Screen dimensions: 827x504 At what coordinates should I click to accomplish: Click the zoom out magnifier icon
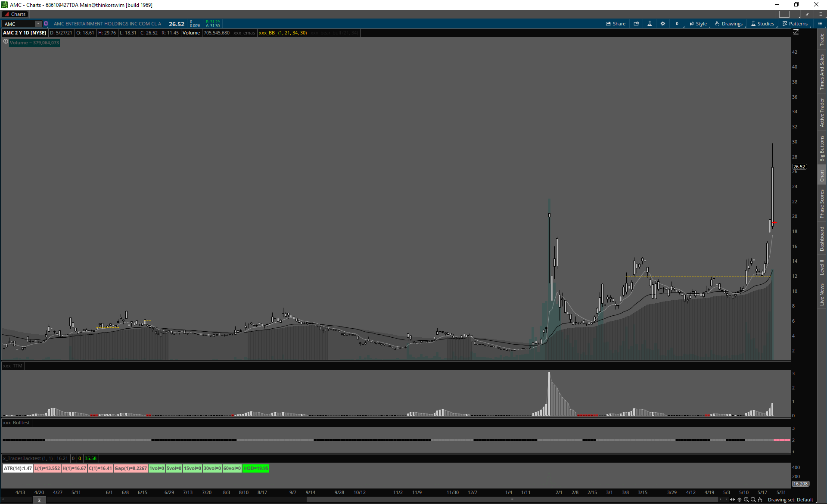pyautogui.click(x=753, y=500)
